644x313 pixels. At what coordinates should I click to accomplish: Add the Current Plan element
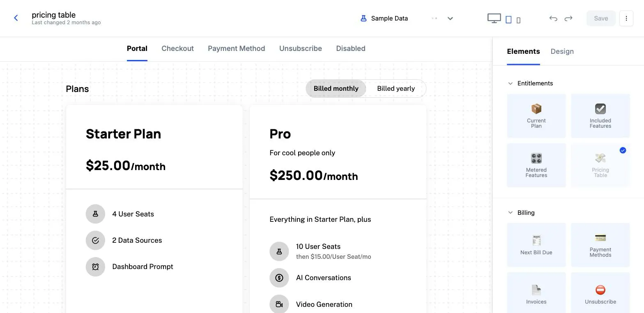[536, 116]
